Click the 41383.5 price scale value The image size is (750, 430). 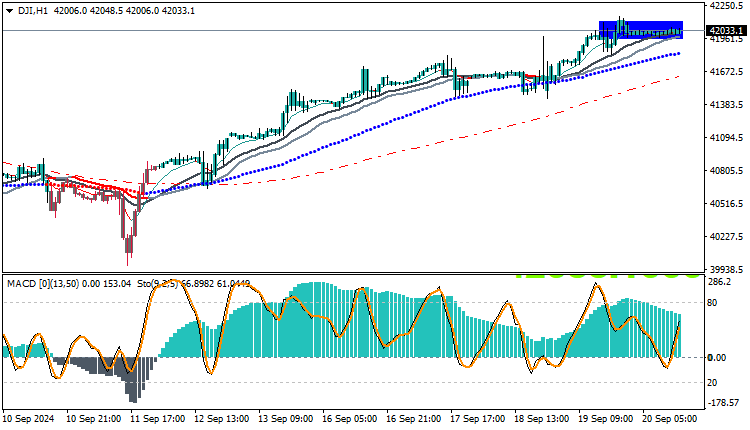pos(726,105)
